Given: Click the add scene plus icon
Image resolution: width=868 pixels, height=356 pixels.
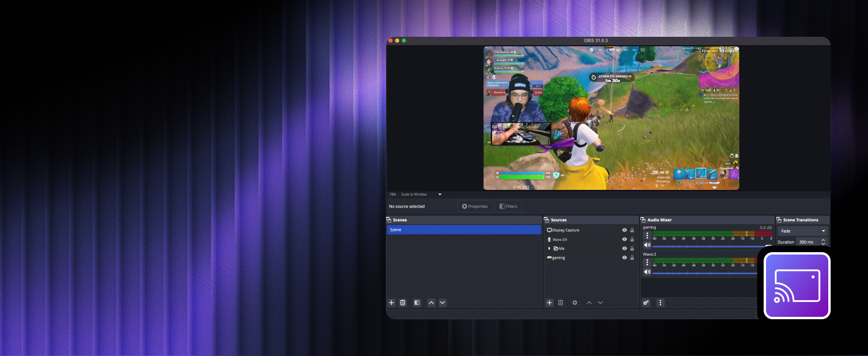Looking at the screenshot, I should 391,303.
